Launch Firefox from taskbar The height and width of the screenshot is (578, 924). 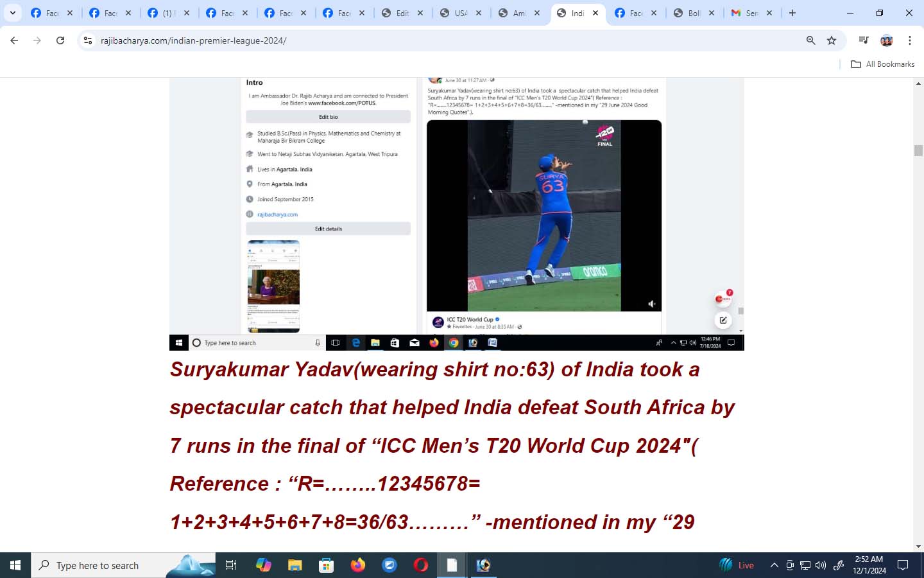(357, 565)
